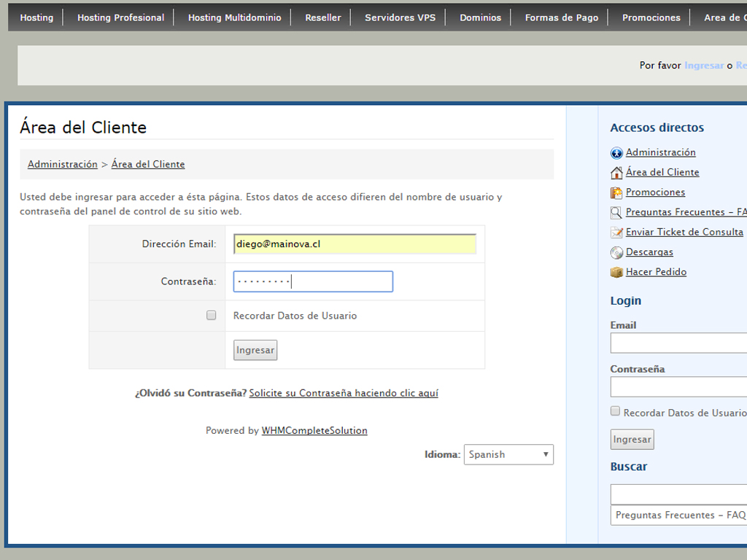The width and height of the screenshot is (747, 560).
Task: Click the disc icon beside Descargas
Action: (x=616, y=252)
